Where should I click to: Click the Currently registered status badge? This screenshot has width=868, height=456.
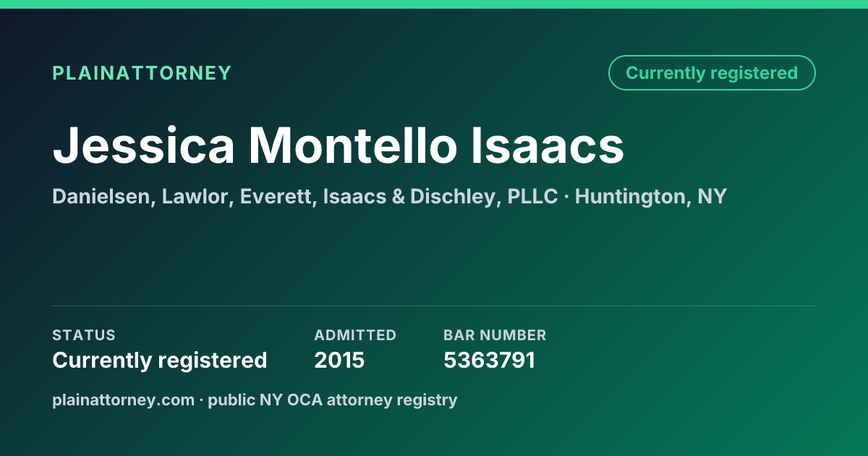pos(712,73)
